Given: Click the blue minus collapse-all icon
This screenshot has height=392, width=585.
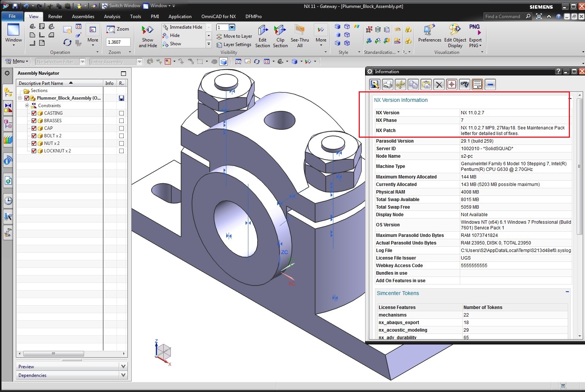Looking at the screenshot, I should coord(490,85).
